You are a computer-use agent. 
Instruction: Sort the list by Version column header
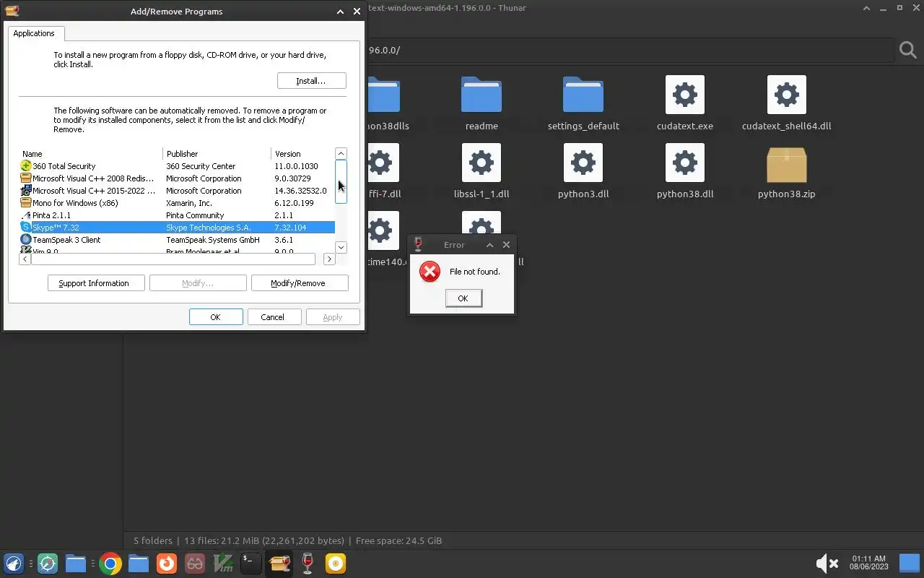pos(303,154)
